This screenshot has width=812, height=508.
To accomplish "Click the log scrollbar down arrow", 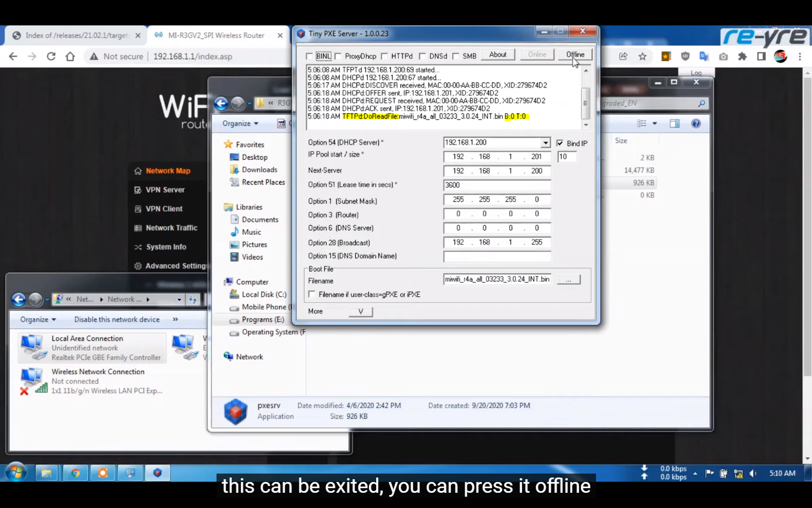I will point(586,125).
